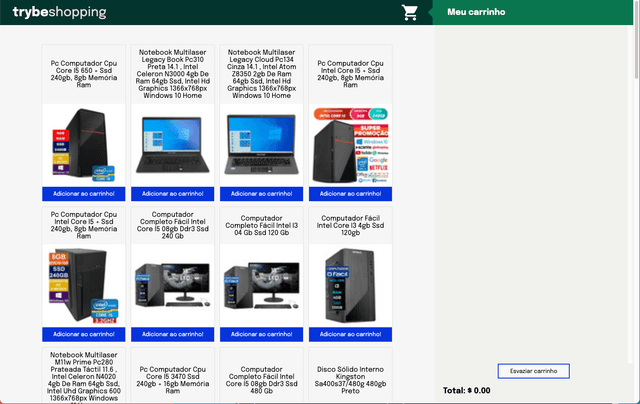
Task: Click the trybeshopping logo
Action: click(60, 12)
